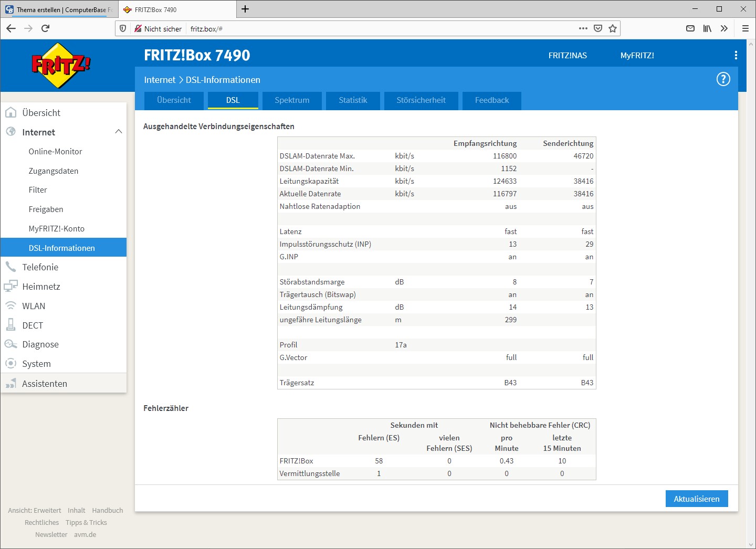Open the Feedback tab
Viewport: 756px width, 549px height.
[492, 100]
